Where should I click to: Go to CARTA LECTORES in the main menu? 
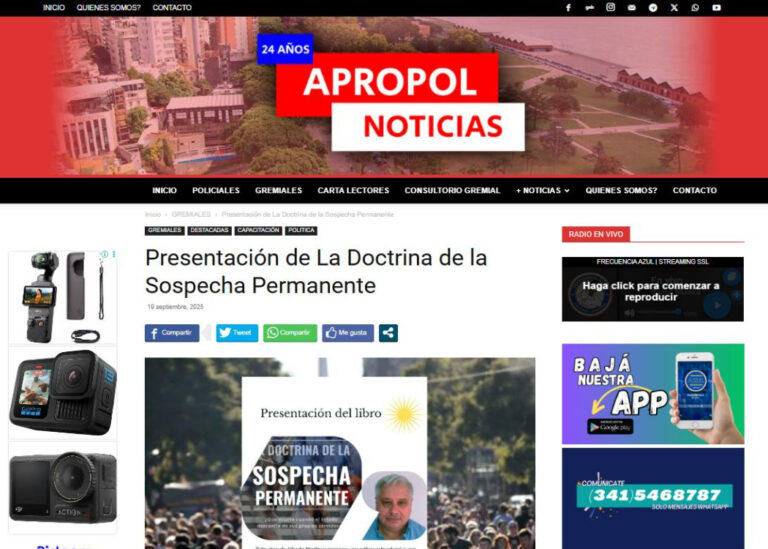click(353, 191)
